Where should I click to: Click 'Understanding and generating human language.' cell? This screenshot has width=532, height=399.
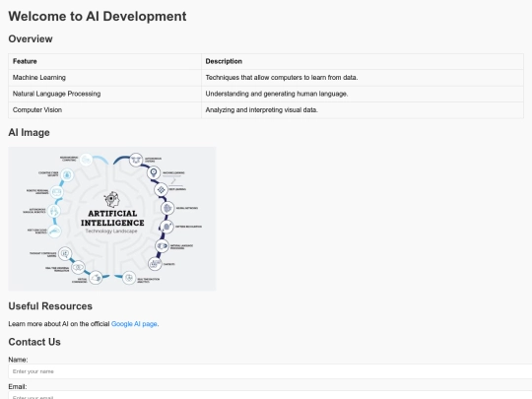[x=363, y=94]
